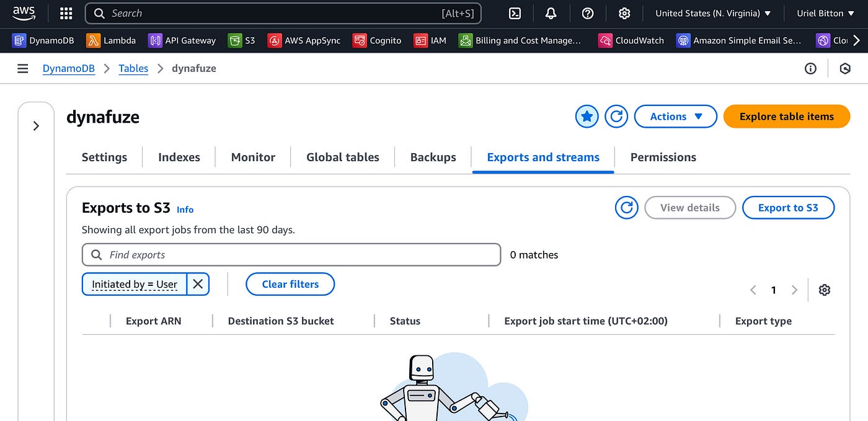Toggle the hamburger navigation menu
The image size is (868, 421).
click(23, 68)
